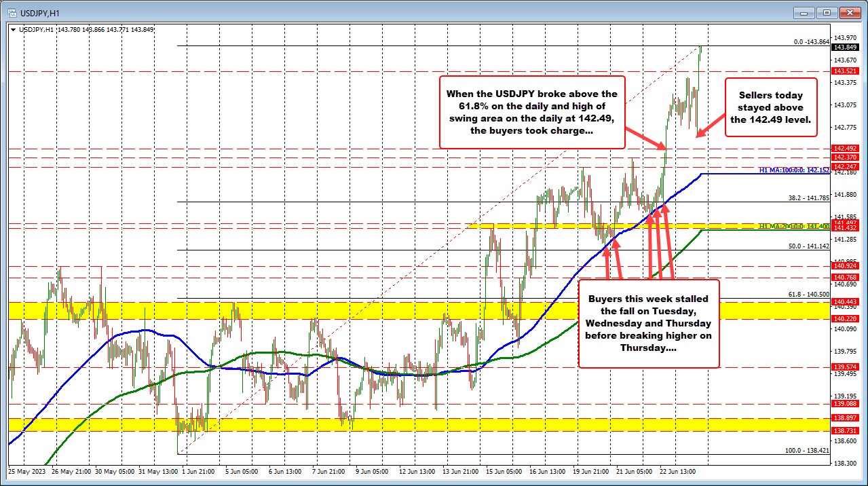Image resolution: width=868 pixels, height=486 pixels.
Task: Click the 13 Jun 21:00 time axis label
Action: point(461,470)
